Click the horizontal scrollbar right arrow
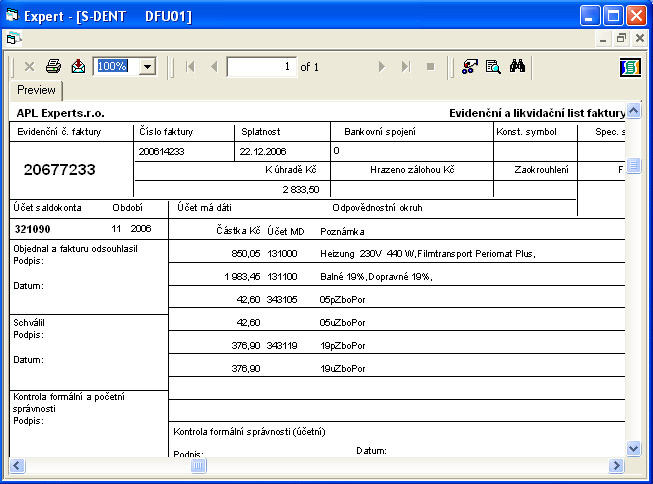653x484 pixels. tap(616, 465)
